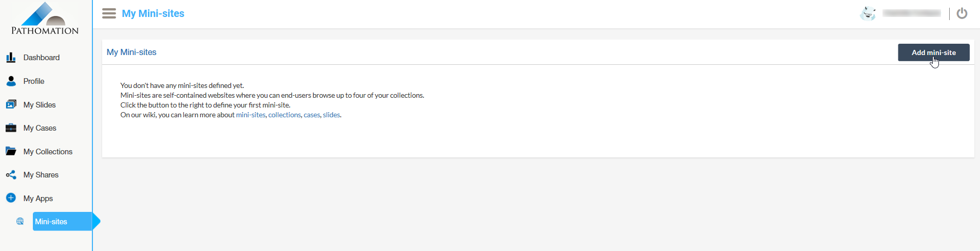The height and width of the screenshot is (251, 980).
Task: Click the power logout icon
Action: pyautogui.click(x=962, y=13)
